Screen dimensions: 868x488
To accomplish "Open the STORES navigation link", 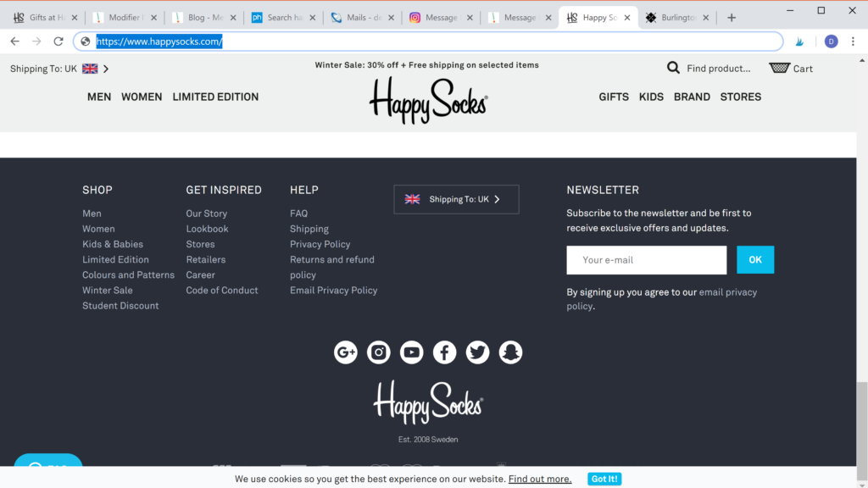I will click(x=741, y=97).
